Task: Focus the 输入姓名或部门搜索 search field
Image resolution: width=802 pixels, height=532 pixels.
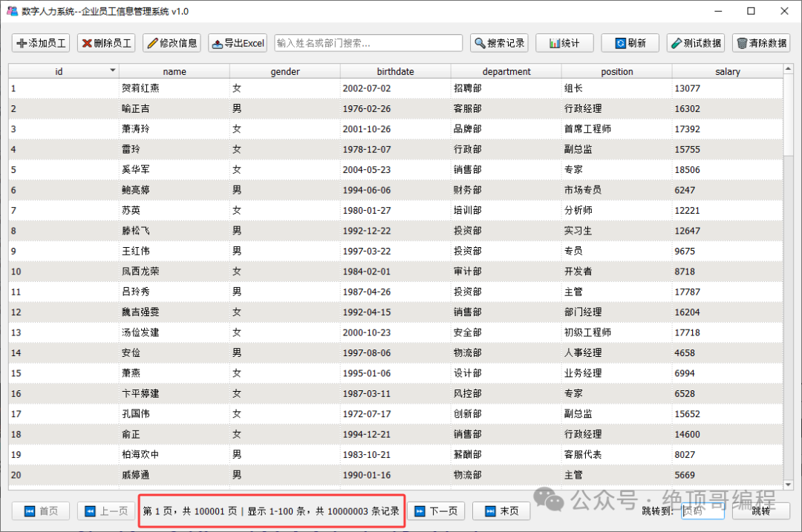Action: (368, 43)
